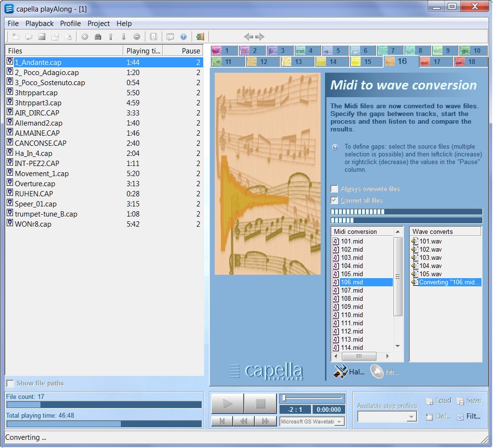This screenshot has width=493, height=448.
Task: Click the tip info icon beside gap instructions
Action: tap(335, 147)
